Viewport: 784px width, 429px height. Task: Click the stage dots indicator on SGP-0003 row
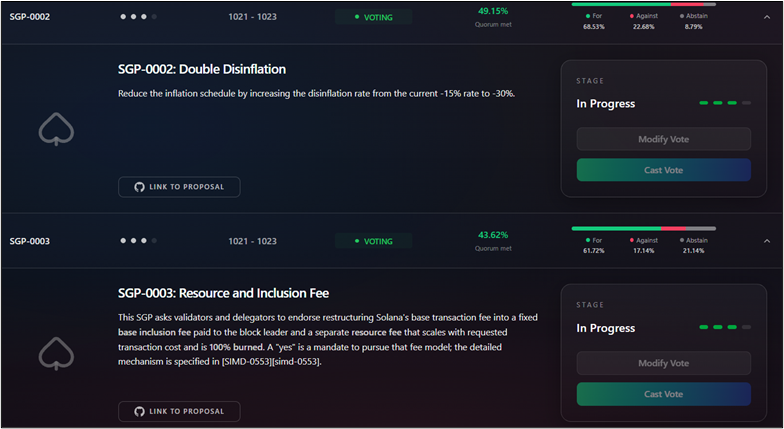click(138, 240)
